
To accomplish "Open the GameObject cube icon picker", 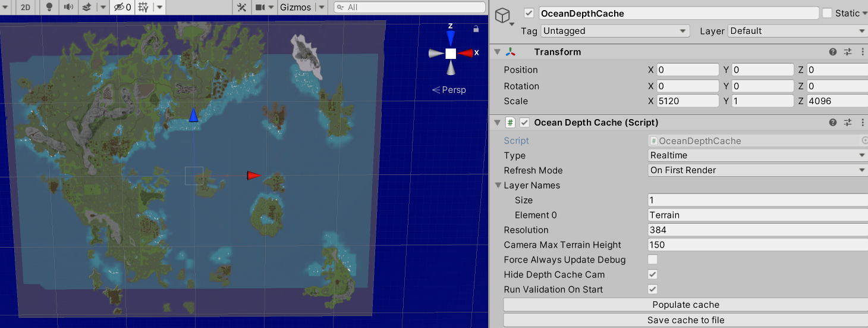I will click(503, 15).
